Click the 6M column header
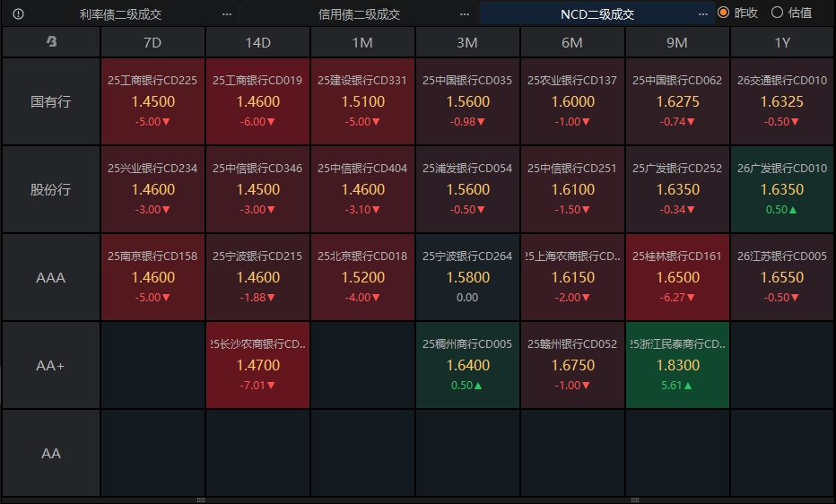836x504 pixels. (x=572, y=42)
